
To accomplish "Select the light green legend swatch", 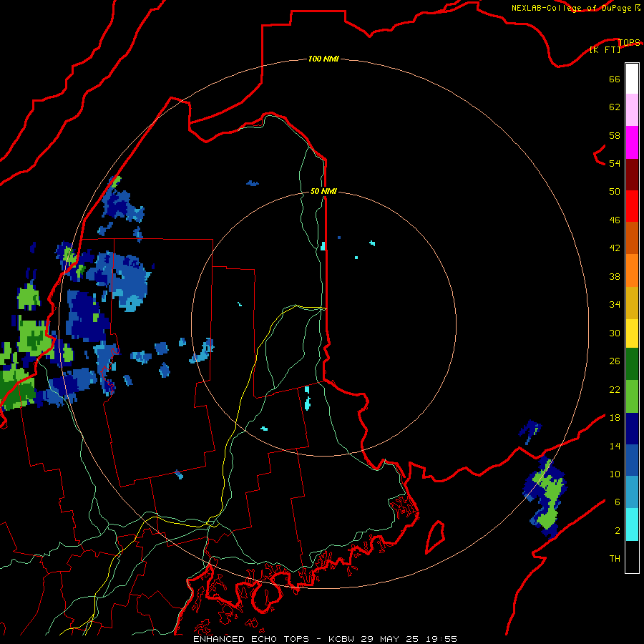I will (632, 396).
